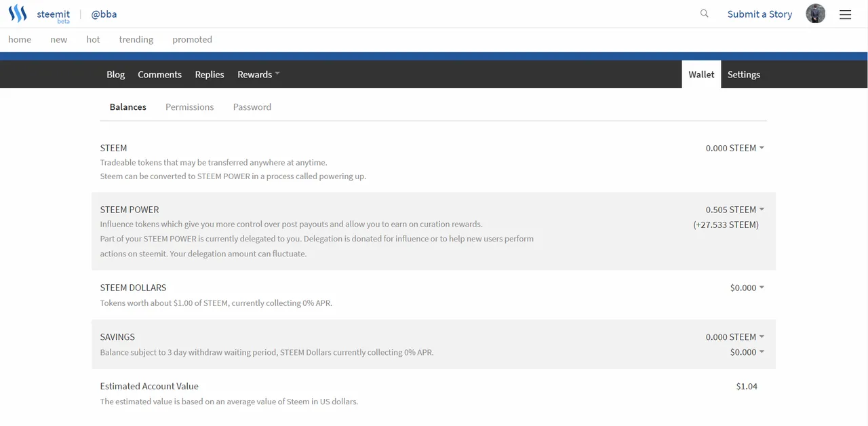Select the Wallet tab

pos(701,75)
